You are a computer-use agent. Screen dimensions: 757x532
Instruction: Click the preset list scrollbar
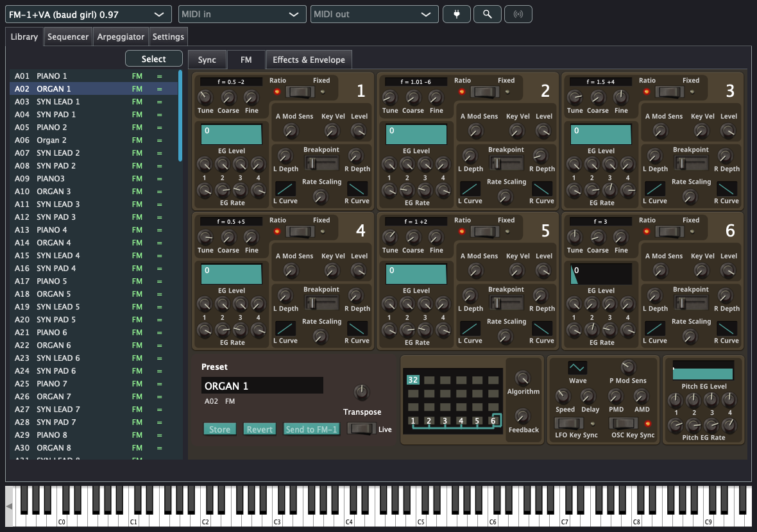coord(180,116)
